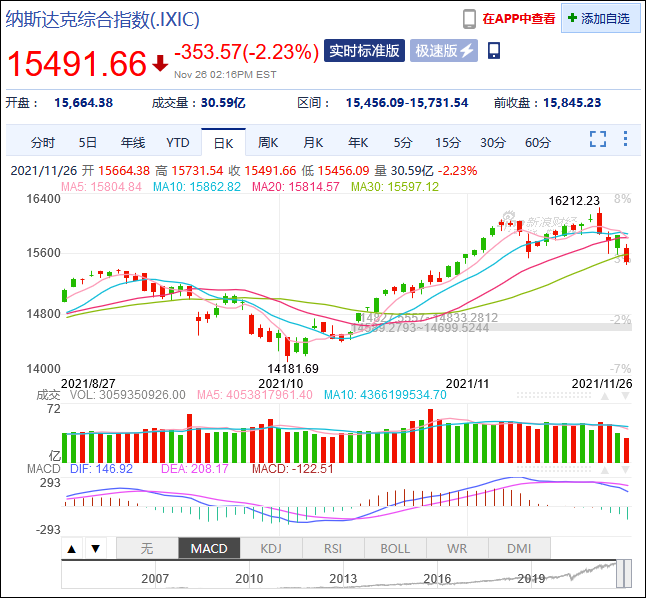Click the 2021/11/26 date axis label

(x=602, y=384)
